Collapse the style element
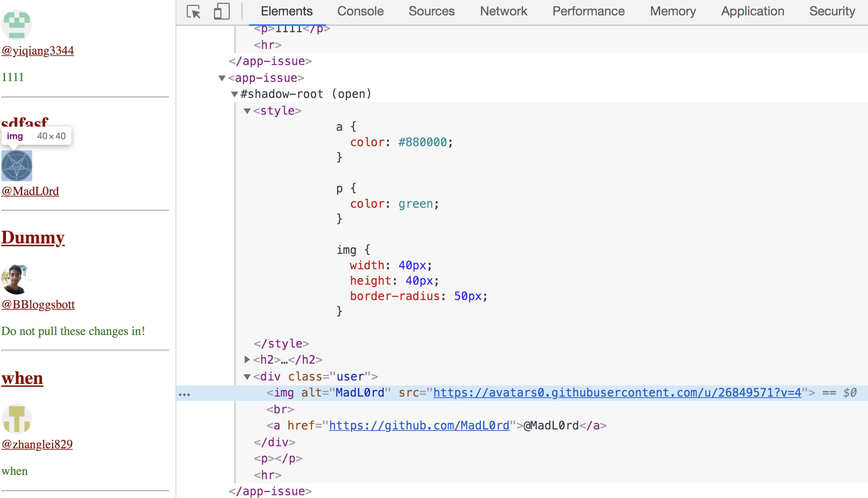The width and height of the screenshot is (868, 498). 247,111
